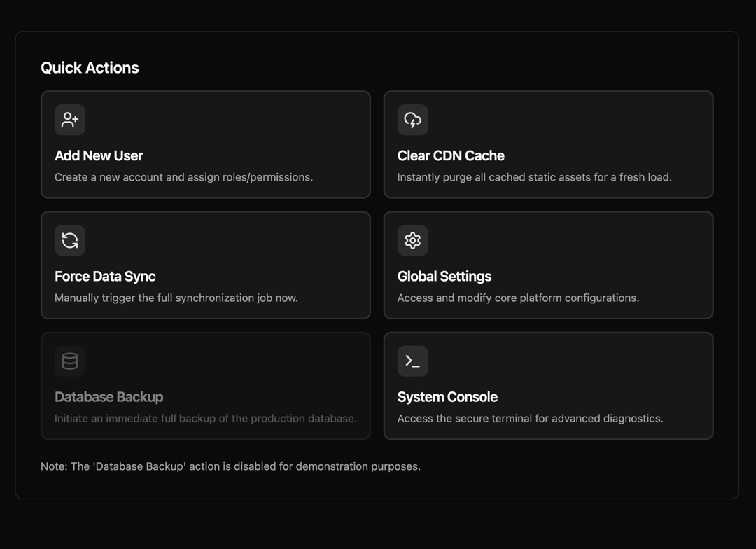756x549 pixels.
Task: Click 'Manually trigger the full synchronization job now.' text
Action: (176, 298)
